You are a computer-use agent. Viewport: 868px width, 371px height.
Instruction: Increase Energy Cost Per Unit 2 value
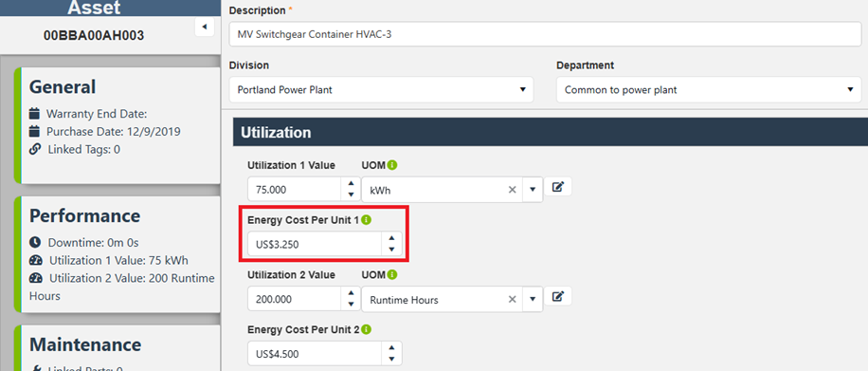click(x=391, y=347)
